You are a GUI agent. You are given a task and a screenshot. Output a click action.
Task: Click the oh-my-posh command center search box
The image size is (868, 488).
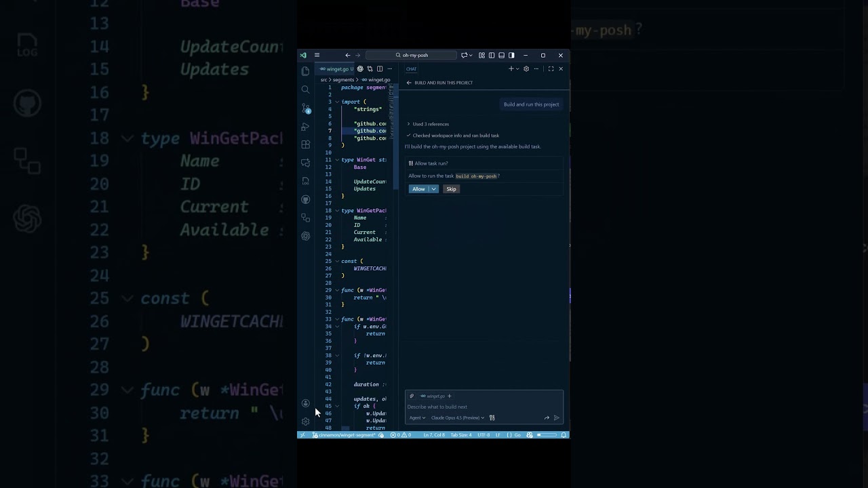411,56
